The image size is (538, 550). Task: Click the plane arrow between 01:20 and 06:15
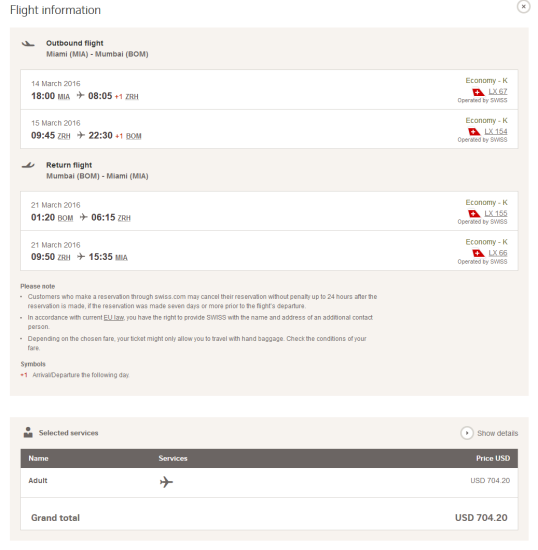83,217
